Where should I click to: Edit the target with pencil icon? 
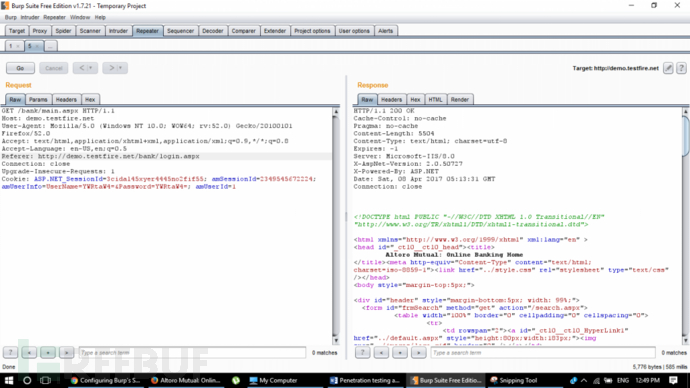[x=668, y=68]
